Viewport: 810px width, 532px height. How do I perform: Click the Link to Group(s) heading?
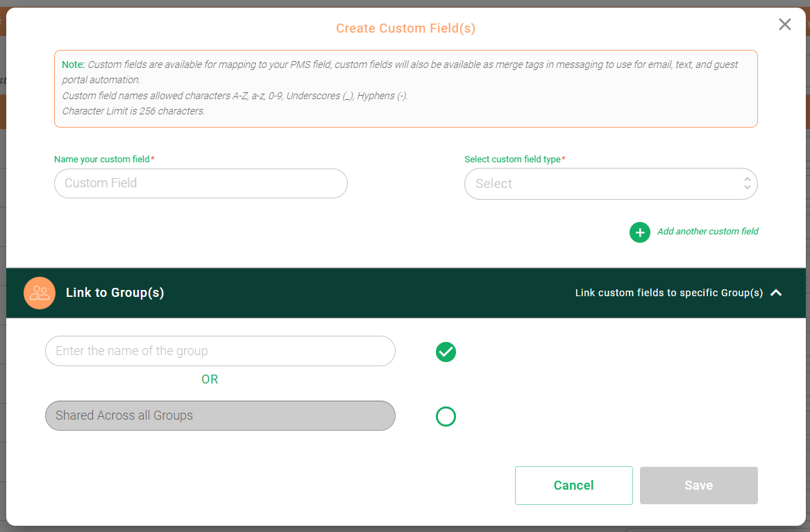115,293
